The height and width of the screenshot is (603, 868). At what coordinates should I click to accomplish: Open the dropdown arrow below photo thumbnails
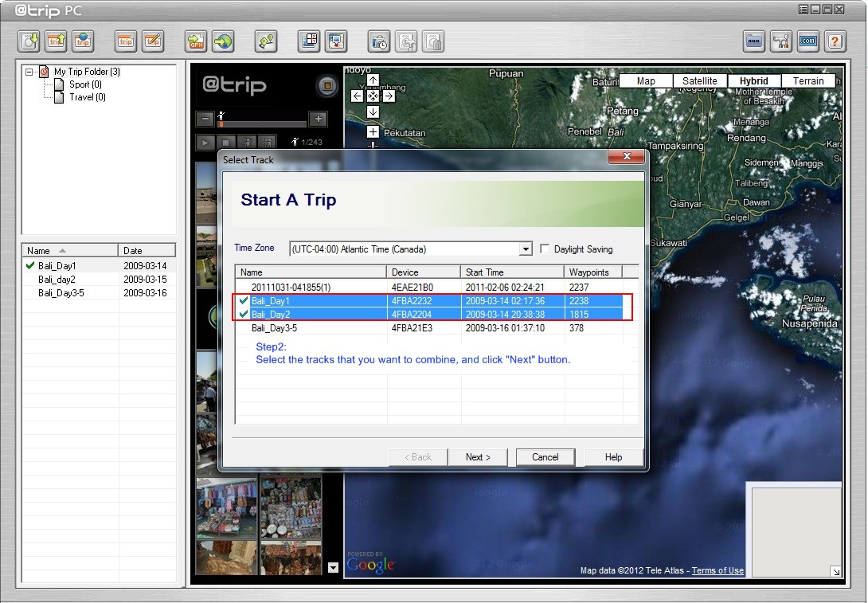[333, 568]
